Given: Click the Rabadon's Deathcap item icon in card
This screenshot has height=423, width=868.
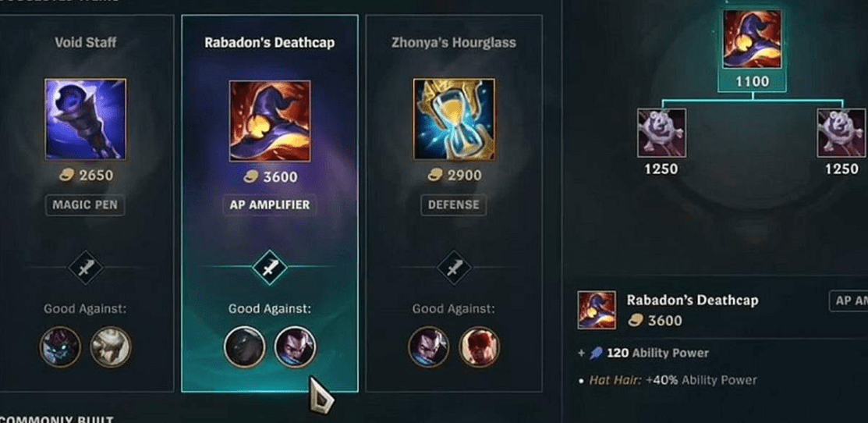Looking at the screenshot, I should [270, 121].
